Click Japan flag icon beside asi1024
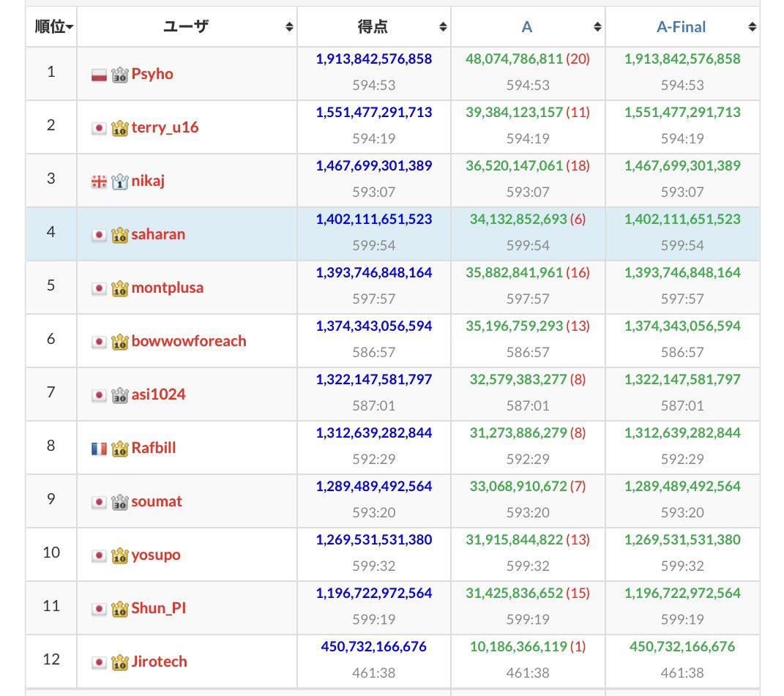Viewport: 784px width, 696px height. [99, 395]
